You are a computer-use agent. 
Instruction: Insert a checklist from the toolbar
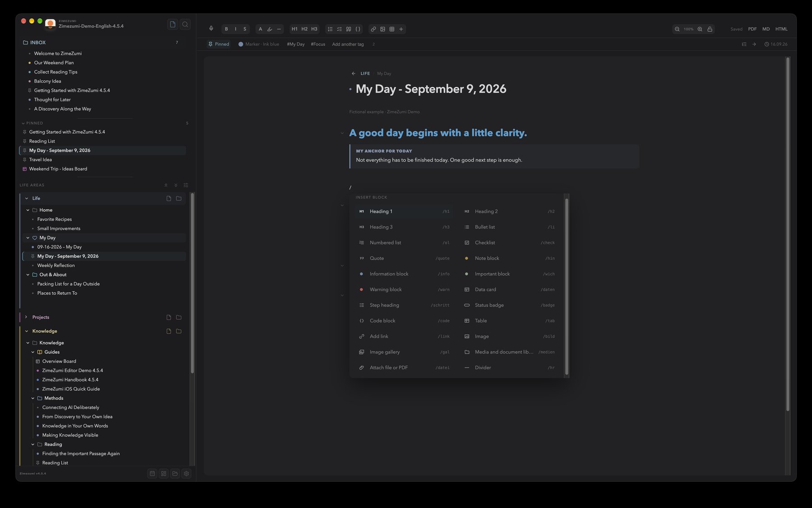tap(339, 29)
